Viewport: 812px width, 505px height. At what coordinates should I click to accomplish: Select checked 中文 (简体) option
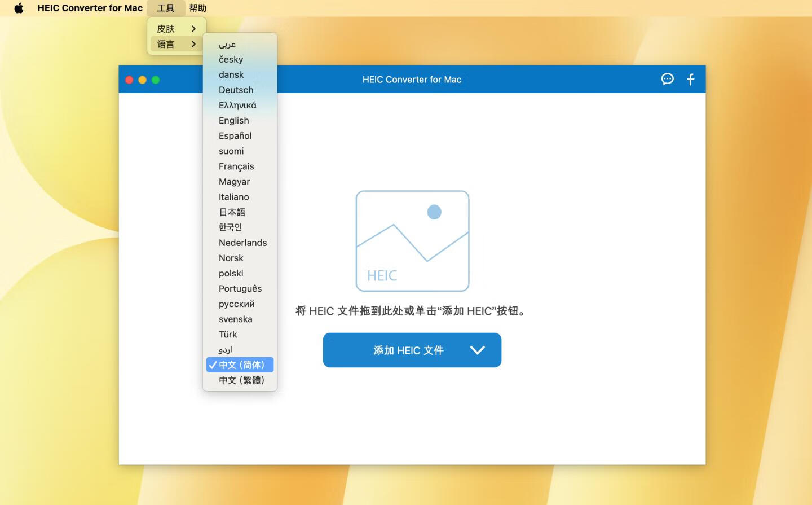pyautogui.click(x=240, y=365)
